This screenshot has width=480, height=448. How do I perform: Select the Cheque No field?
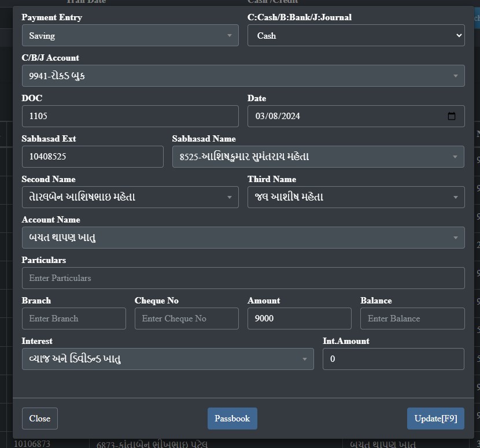coord(186,319)
